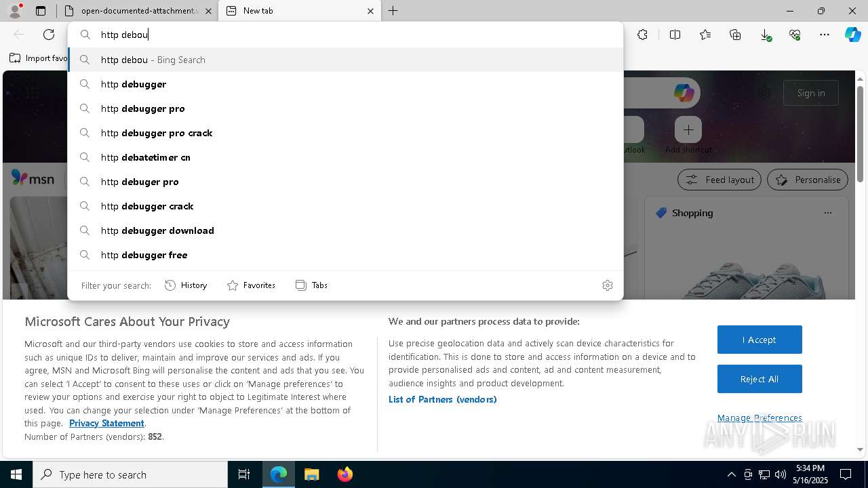Close the open-documented-attachment tab
Viewport: 868px width, 488px height.
click(208, 11)
